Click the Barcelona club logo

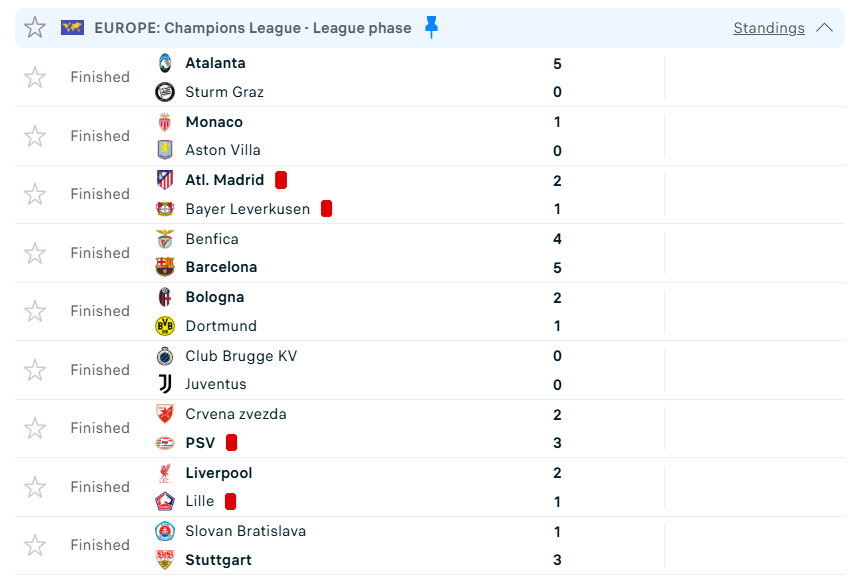(165, 267)
